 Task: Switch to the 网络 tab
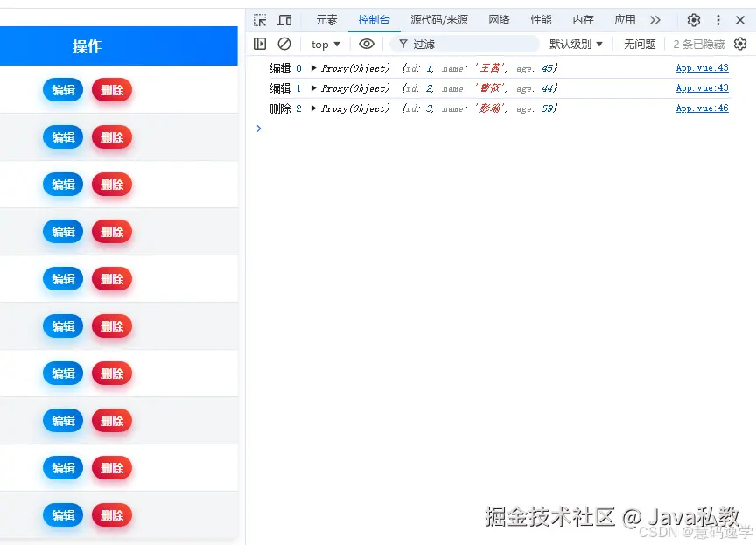point(499,19)
